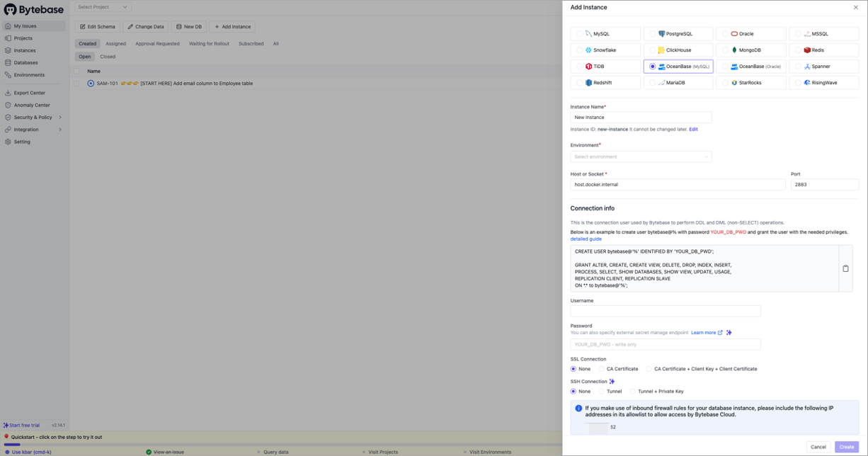The image size is (868, 456).
Task: Select CA Certificate for SSL Connection
Action: [602, 369]
